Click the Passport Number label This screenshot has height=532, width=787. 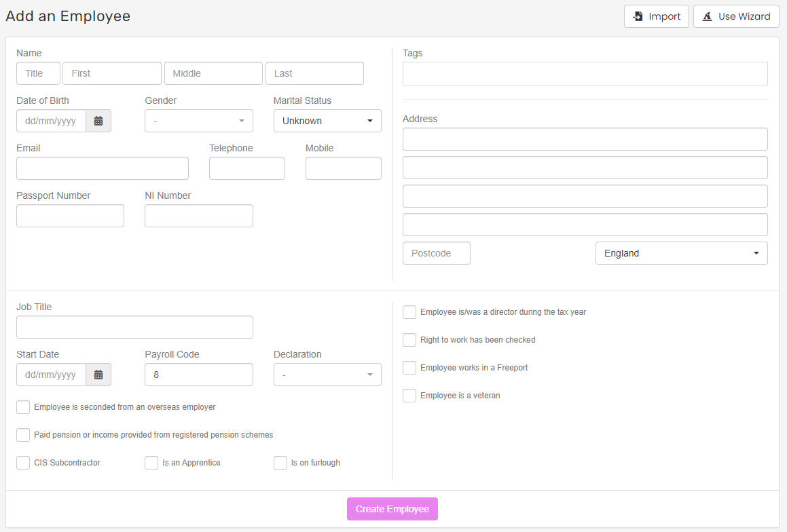coord(53,195)
